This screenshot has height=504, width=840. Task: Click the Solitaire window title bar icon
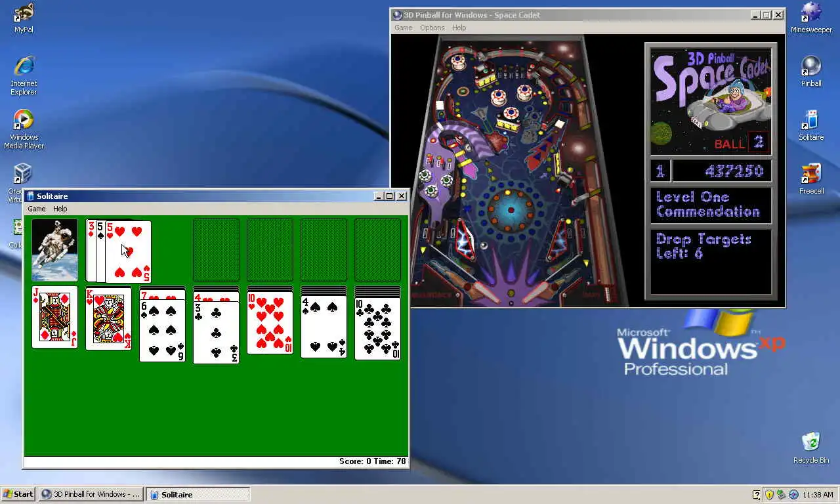[x=30, y=196]
